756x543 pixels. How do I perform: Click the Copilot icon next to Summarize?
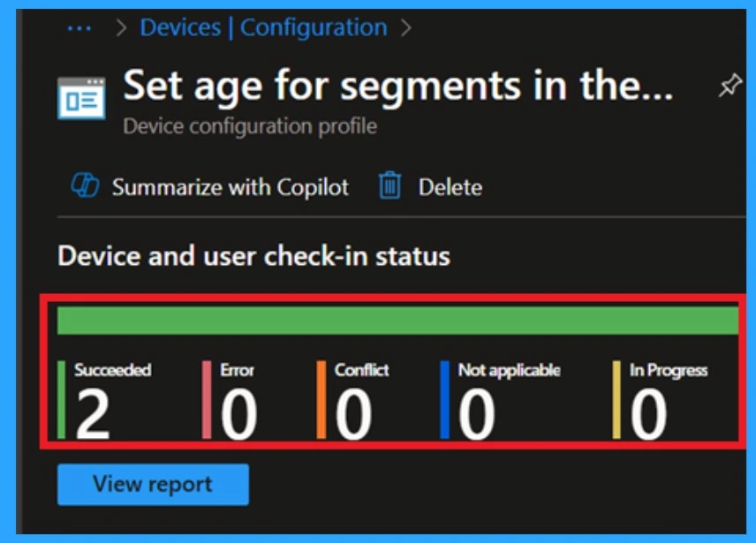[x=86, y=186]
